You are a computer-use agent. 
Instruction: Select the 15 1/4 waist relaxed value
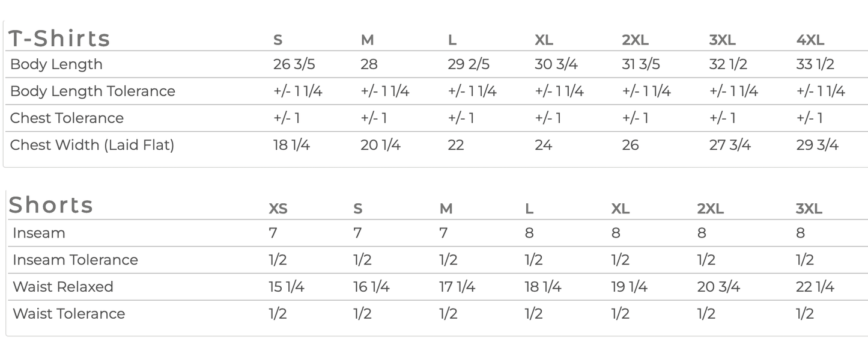point(287,287)
